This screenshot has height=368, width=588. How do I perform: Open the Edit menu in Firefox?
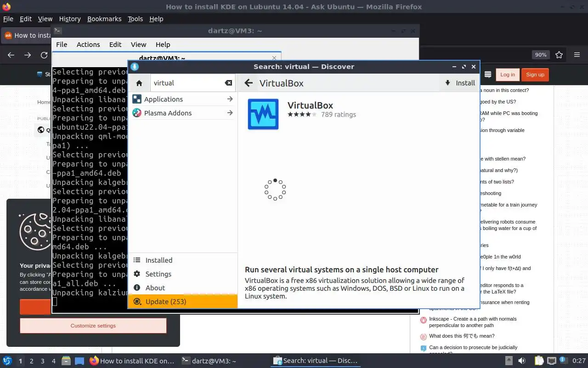[26, 19]
